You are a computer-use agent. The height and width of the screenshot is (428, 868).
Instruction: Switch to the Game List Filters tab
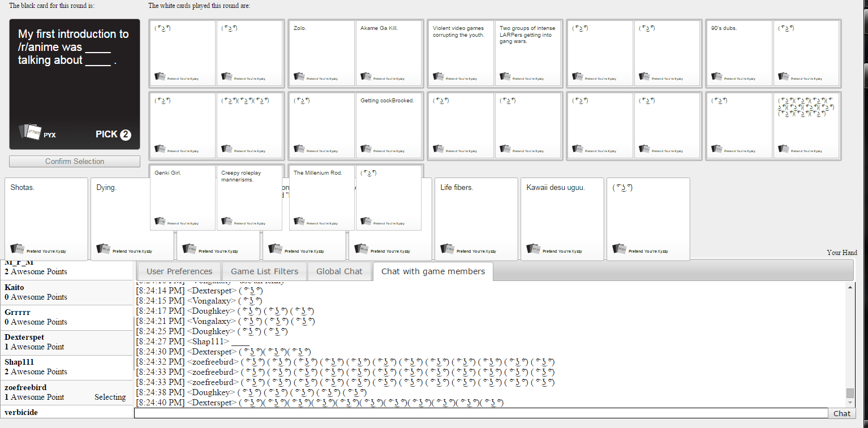pyautogui.click(x=264, y=271)
